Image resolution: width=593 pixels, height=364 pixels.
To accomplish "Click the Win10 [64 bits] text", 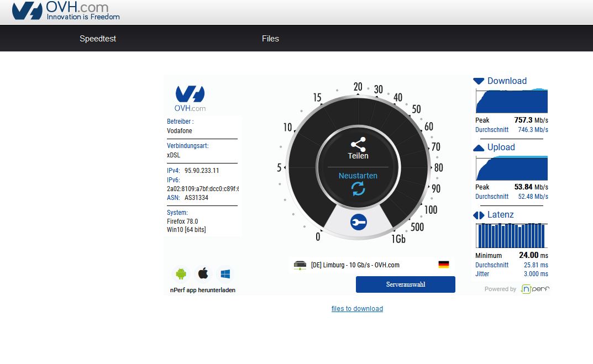I will point(186,229).
